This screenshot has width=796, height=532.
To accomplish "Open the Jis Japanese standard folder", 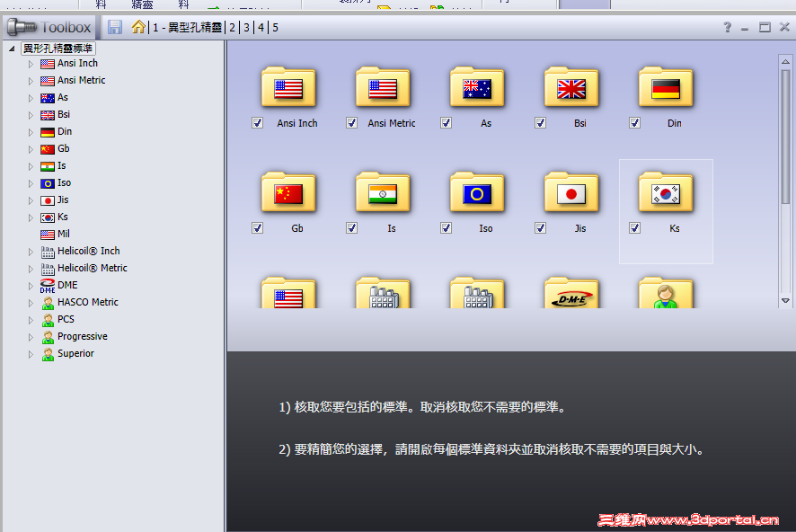I will pos(571,192).
